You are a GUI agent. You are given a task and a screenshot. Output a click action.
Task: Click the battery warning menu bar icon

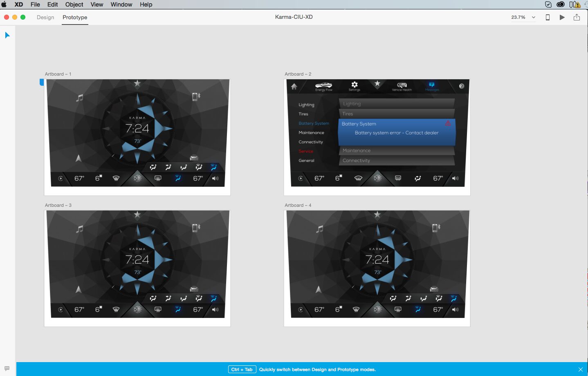click(575, 4)
